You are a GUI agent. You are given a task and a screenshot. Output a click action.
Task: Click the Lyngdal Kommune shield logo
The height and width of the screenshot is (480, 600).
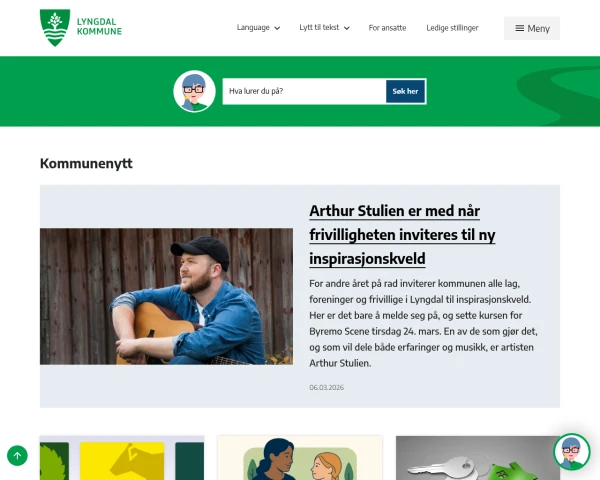[x=55, y=28]
